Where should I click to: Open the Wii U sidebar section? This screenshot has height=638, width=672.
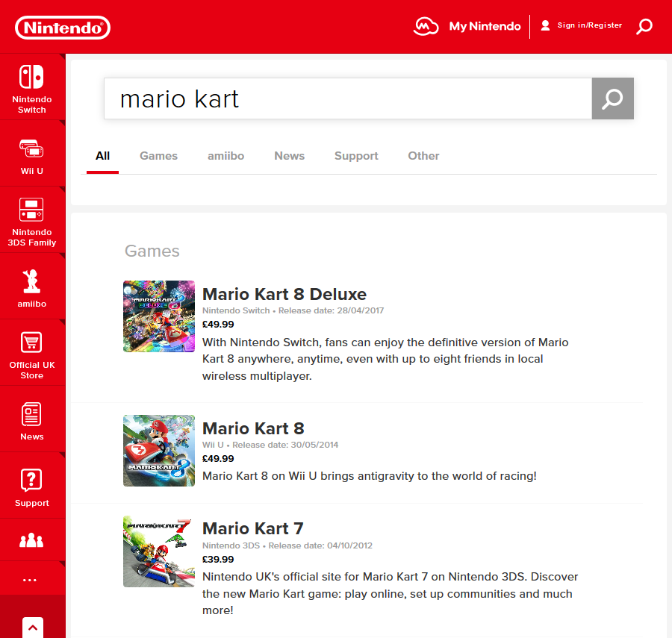click(x=32, y=155)
